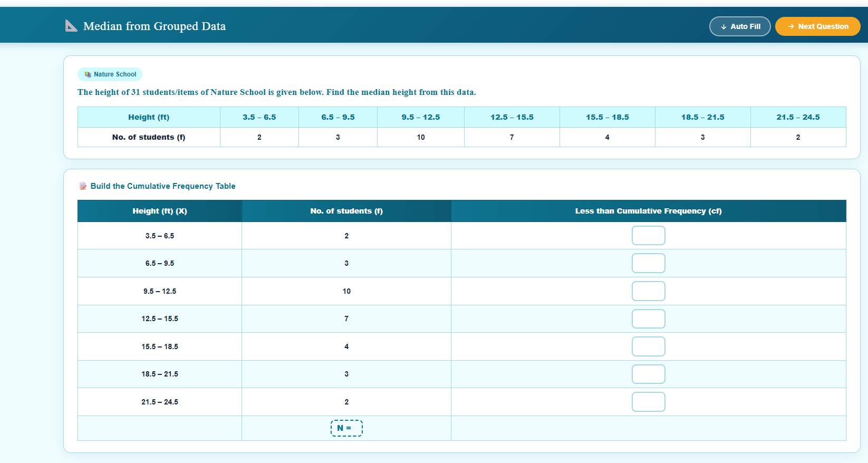Go to the Next Question
The image size is (868, 463).
817,26
